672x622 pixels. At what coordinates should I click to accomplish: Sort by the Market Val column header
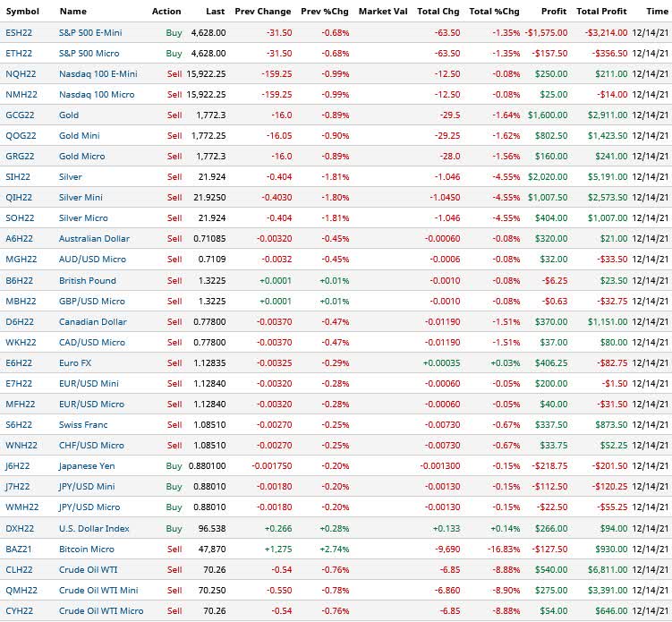[383, 11]
